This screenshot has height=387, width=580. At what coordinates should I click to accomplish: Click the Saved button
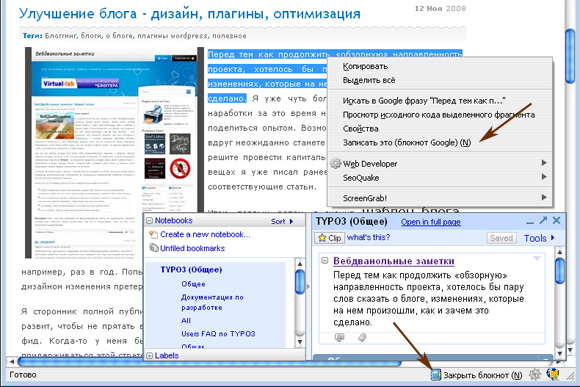[501, 238]
